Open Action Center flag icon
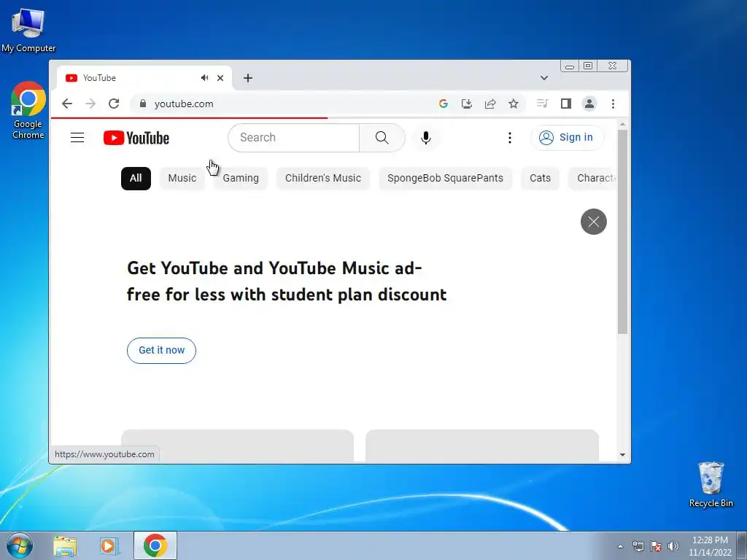 coord(656,546)
